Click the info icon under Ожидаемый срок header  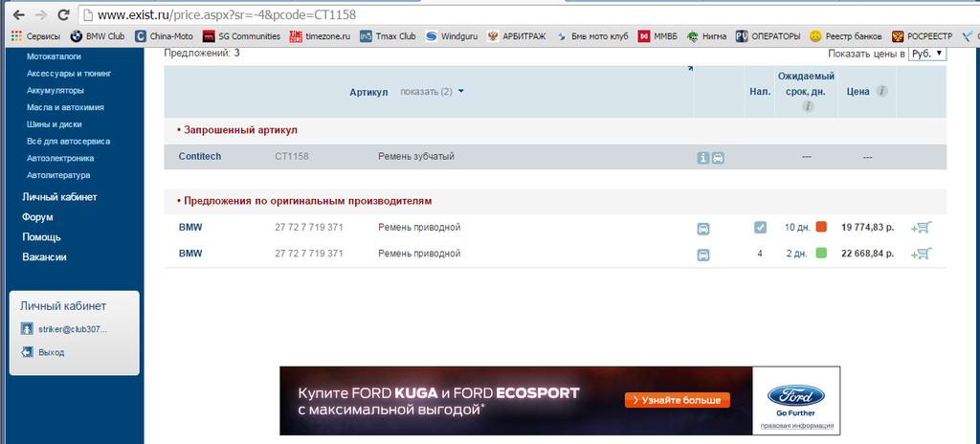click(x=807, y=107)
